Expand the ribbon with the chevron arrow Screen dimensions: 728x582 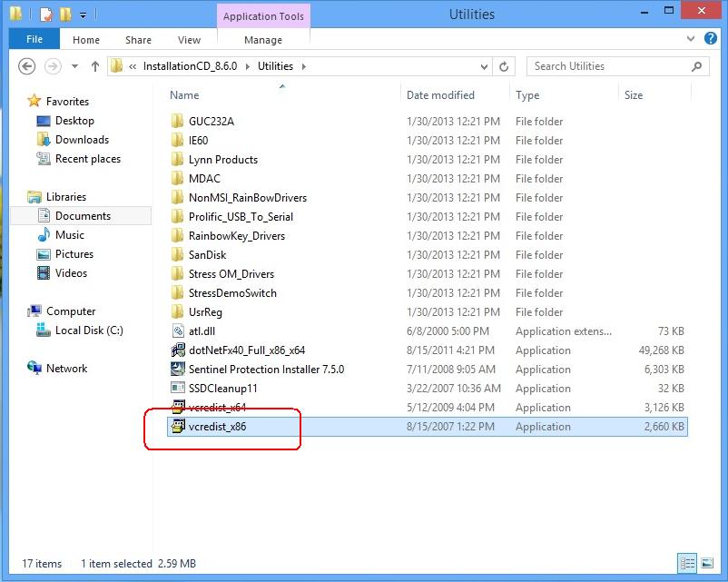tap(690, 39)
